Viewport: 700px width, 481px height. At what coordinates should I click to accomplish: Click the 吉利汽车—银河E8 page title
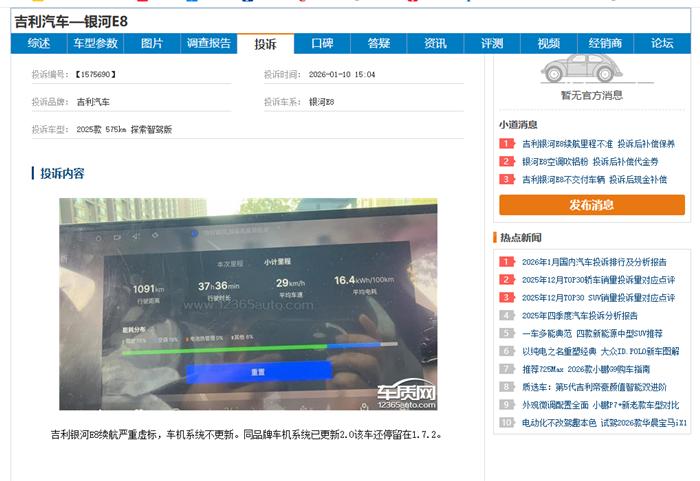click(x=71, y=21)
